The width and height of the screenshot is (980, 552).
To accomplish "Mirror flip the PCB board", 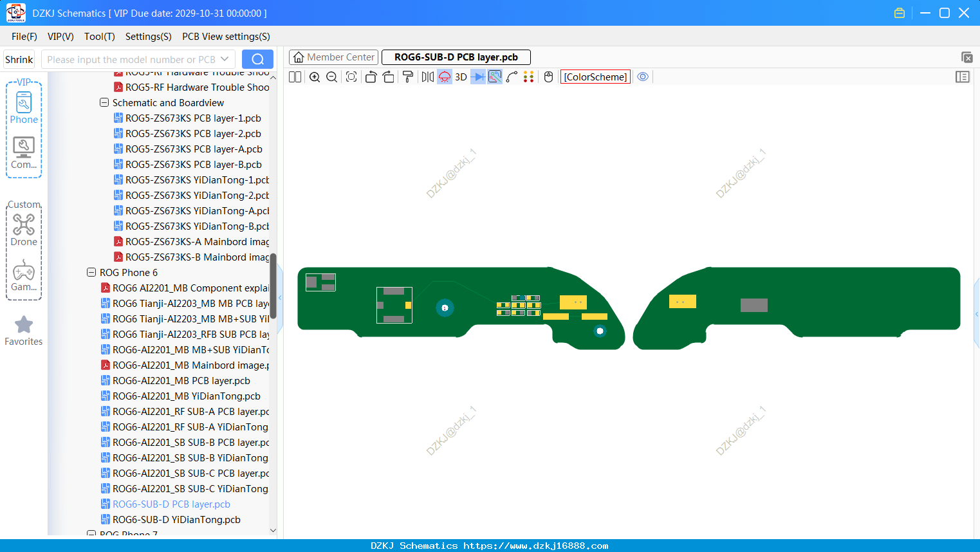I will point(428,77).
